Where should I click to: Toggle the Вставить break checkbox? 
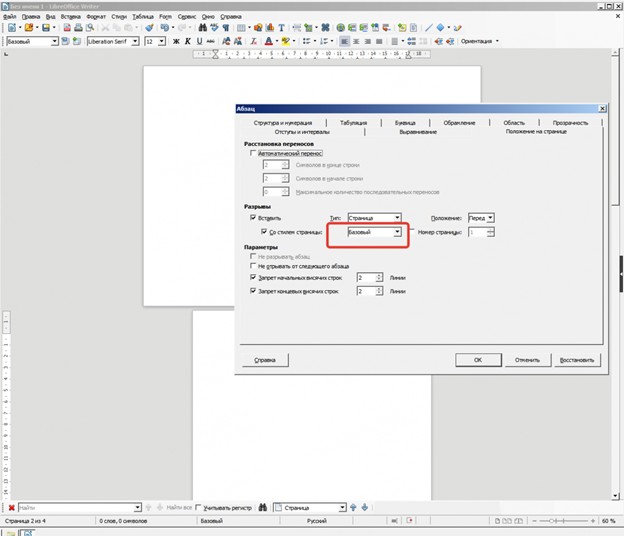253,218
